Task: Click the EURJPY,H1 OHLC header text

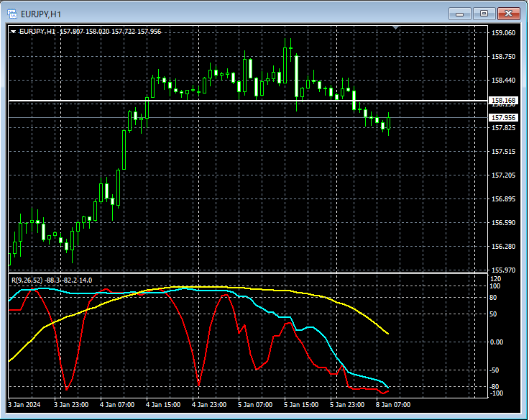Action: click(x=90, y=32)
